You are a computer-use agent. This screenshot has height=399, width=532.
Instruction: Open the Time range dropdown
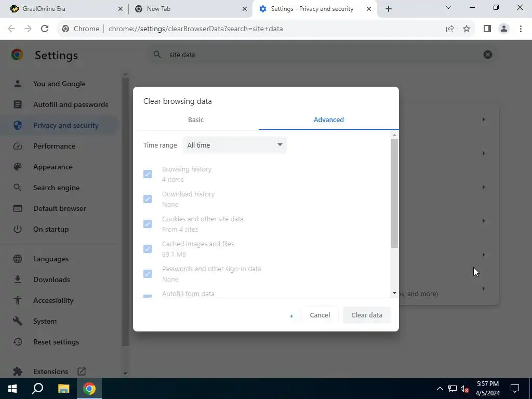(234, 145)
